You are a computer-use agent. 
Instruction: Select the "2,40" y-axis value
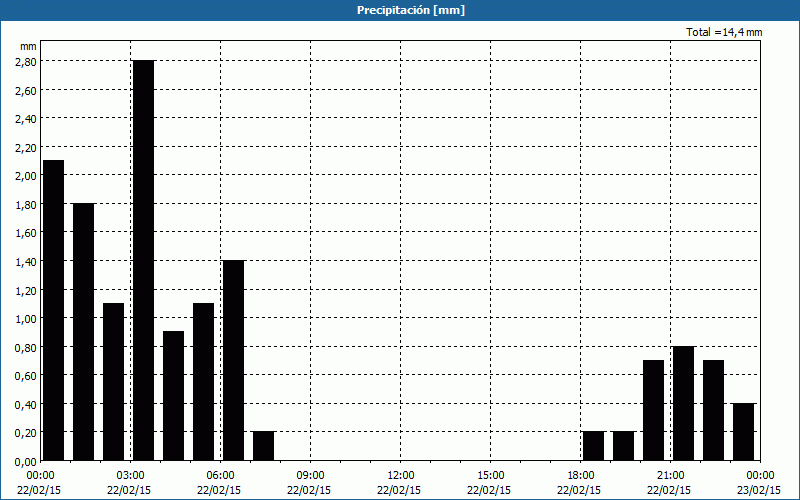[x=27, y=119]
